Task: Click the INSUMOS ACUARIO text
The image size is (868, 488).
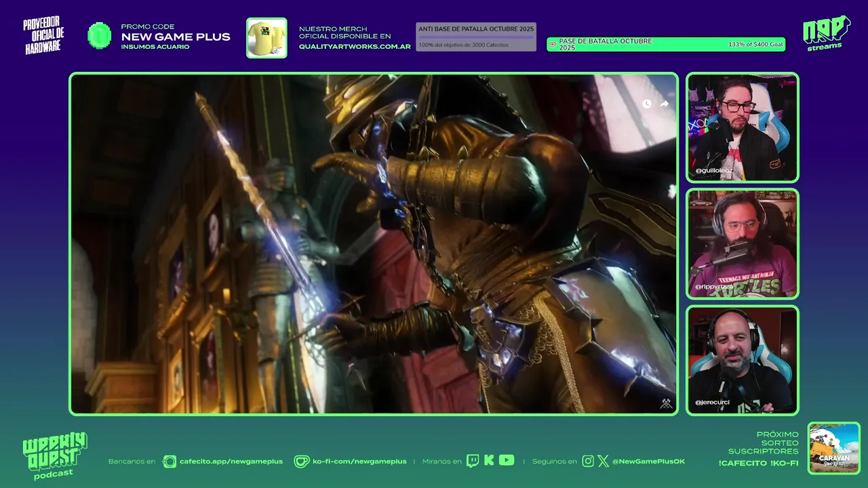Action: [x=155, y=47]
